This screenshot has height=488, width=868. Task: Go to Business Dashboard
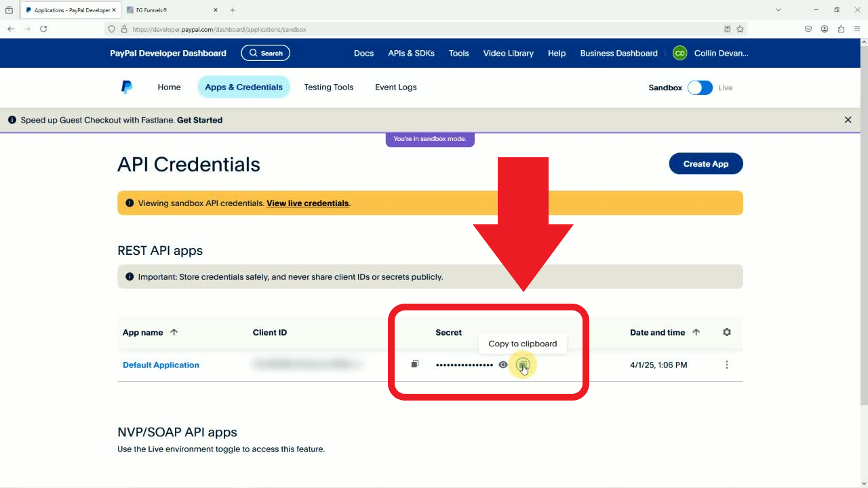pos(618,53)
